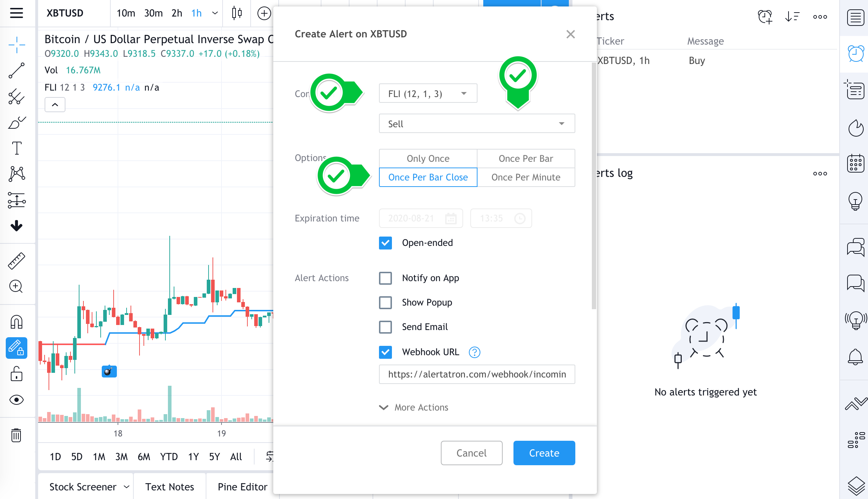Enable magnet mode
Viewport: 868px width, 499px height.
click(x=16, y=322)
